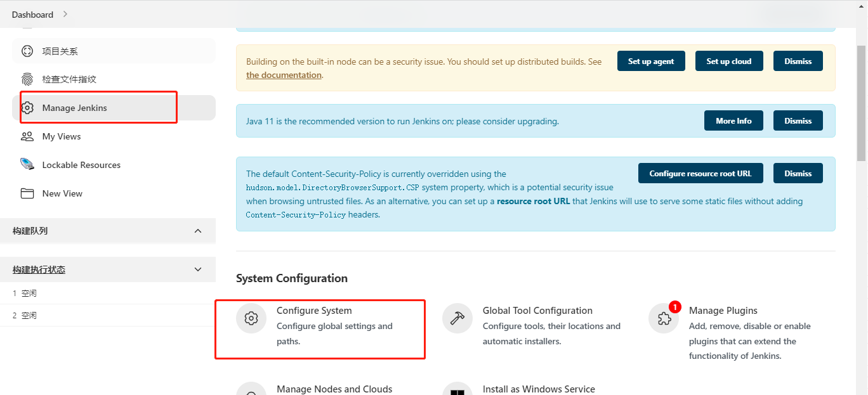Screen dimensions: 868x395
Task: Click the Manage Plugins puzzle icon
Action: [x=664, y=318]
